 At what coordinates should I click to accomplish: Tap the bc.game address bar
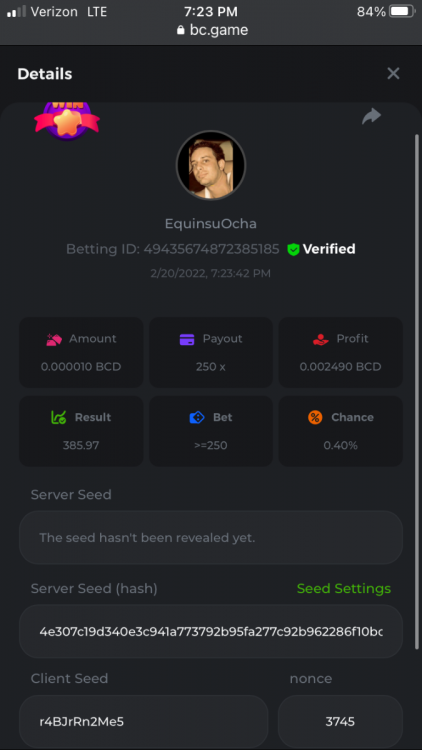coord(212,30)
